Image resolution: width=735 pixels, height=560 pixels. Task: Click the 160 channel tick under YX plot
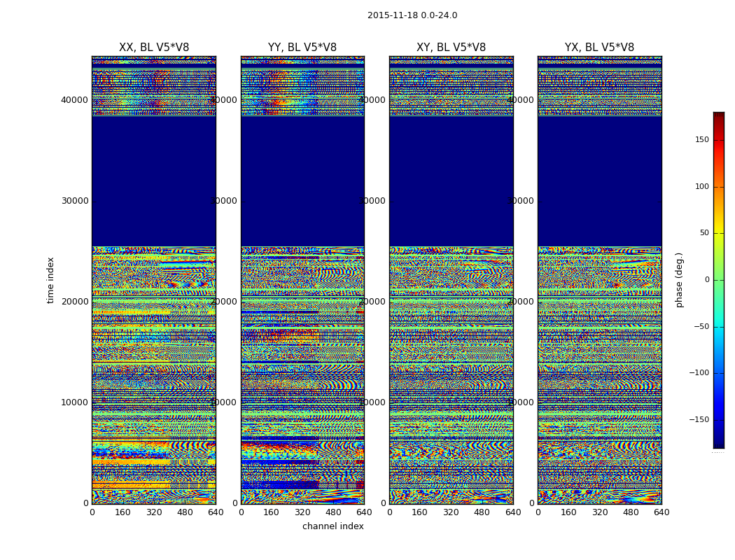tap(568, 512)
